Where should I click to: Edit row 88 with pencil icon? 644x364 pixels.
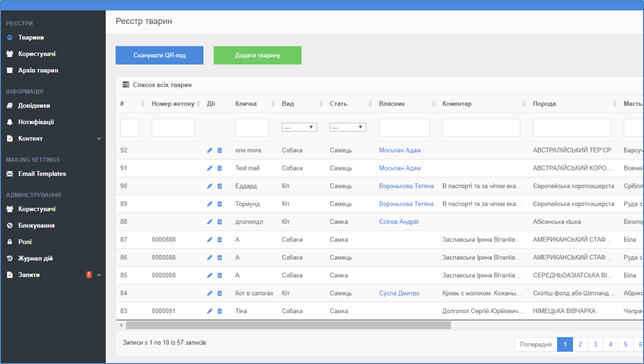(209, 222)
